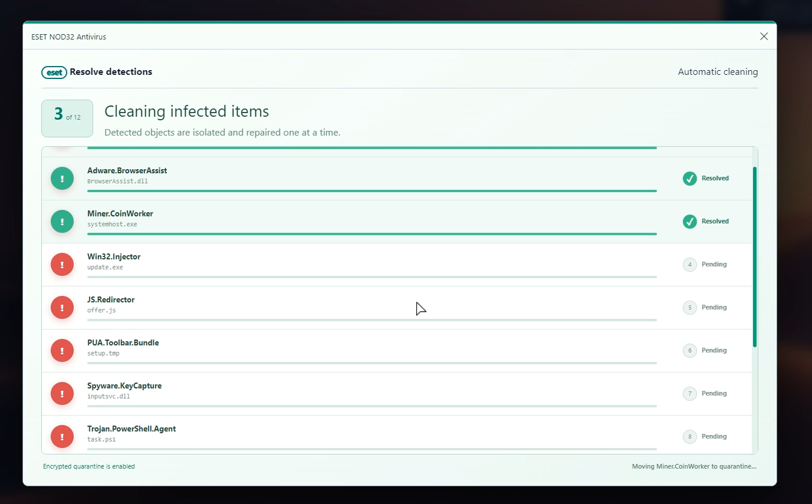Click the empty progress bar under inputsvc.dll
This screenshot has width=812, height=504.
point(372,406)
